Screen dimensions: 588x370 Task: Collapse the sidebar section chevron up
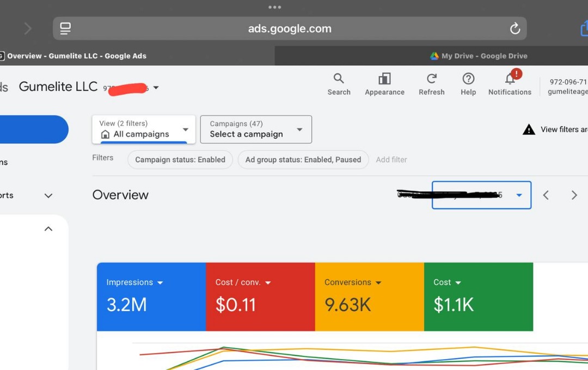[48, 229]
